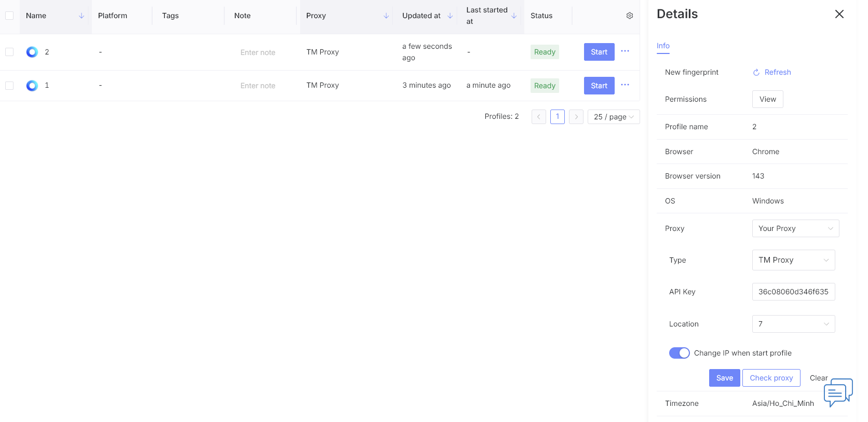Sort by Last started at arrow
Screen dimensions: 868x422
[x=514, y=16]
